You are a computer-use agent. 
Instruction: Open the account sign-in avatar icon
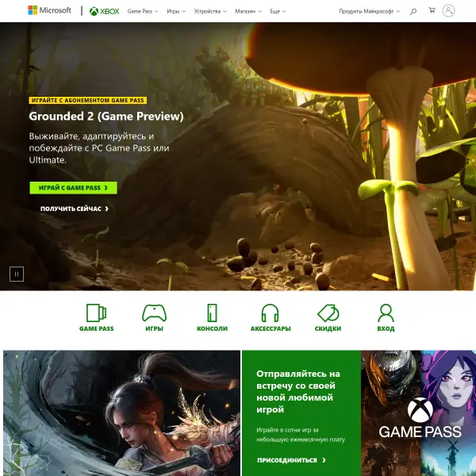448,10
